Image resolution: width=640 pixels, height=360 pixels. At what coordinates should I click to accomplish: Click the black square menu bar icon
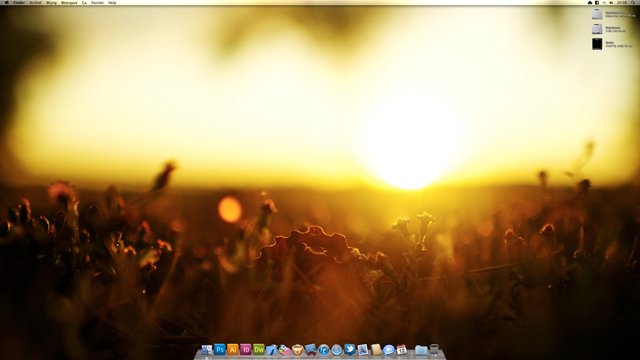pos(597,2)
